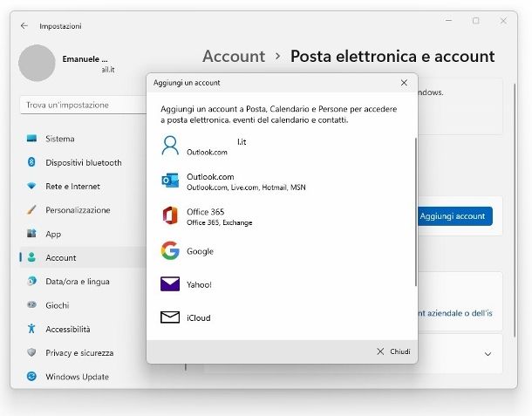
Task: Open Privacy e sicurezza section
Action: click(x=79, y=353)
